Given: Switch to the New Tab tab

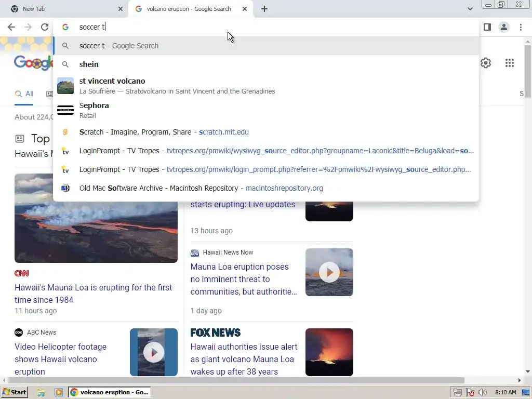Looking at the screenshot, I should (x=64, y=9).
